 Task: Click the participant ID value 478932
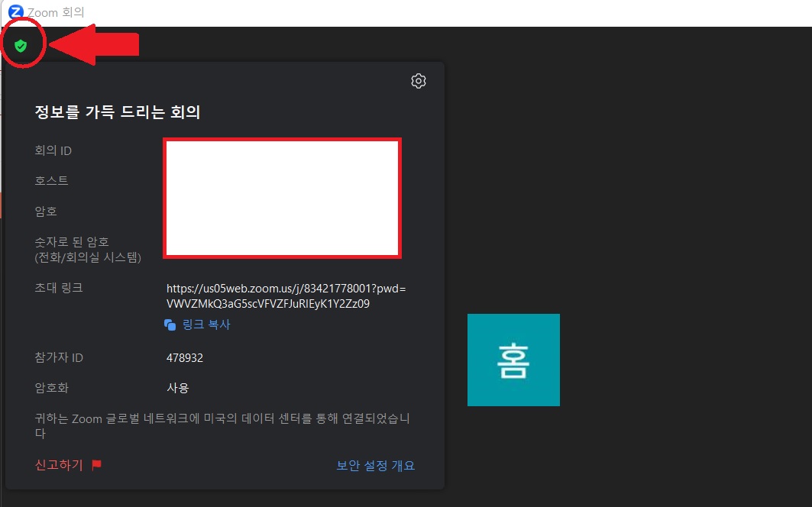tap(183, 357)
